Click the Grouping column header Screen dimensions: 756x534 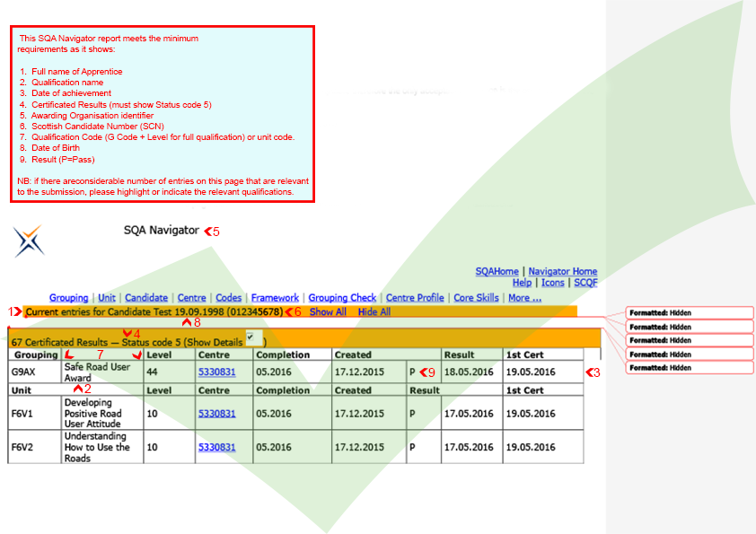36,355
